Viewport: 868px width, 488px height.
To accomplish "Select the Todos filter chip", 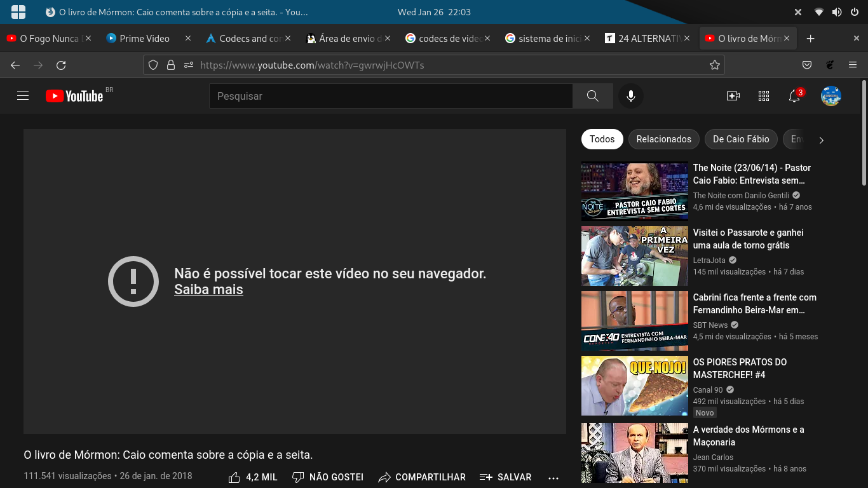I will coord(602,139).
